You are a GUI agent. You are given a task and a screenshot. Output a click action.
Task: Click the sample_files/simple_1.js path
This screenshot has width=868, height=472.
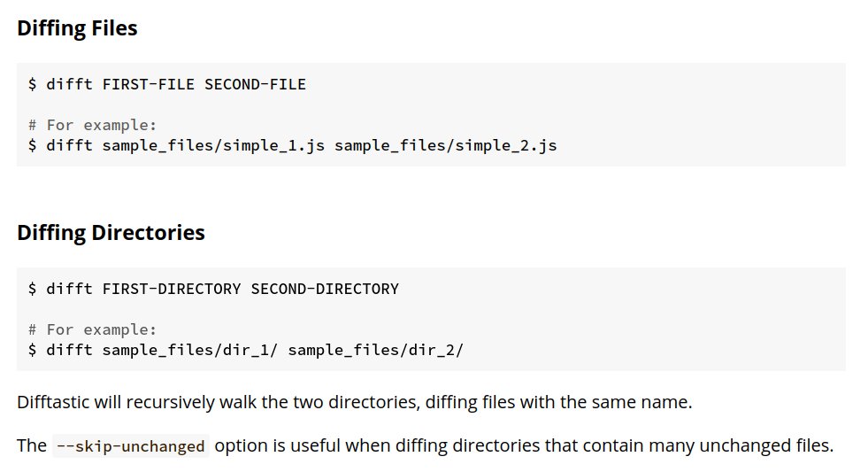coord(213,144)
